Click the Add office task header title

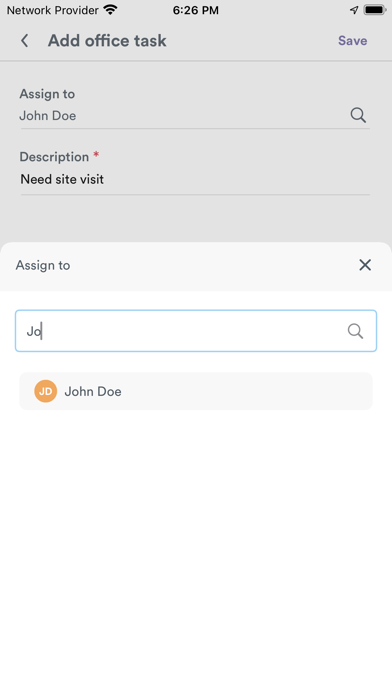click(107, 41)
